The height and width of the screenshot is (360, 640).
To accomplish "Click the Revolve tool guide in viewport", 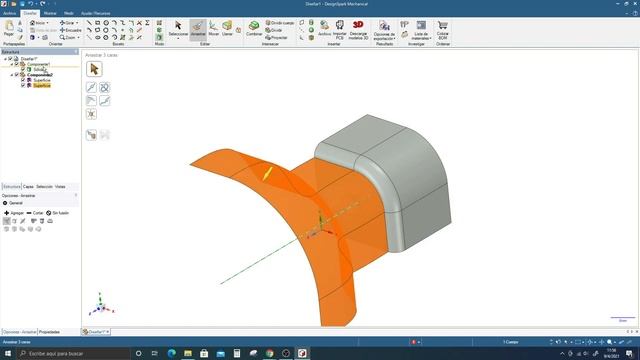I will pyautogui.click(x=104, y=87).
